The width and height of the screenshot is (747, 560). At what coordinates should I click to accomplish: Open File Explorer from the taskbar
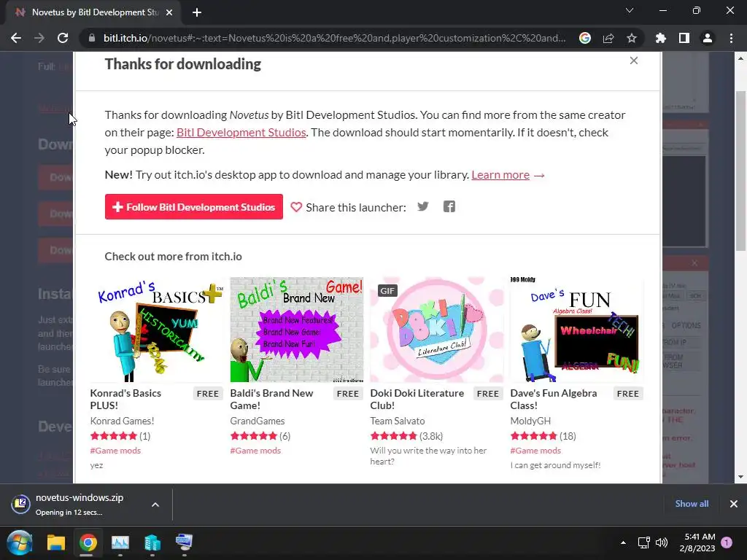point(55,542)
